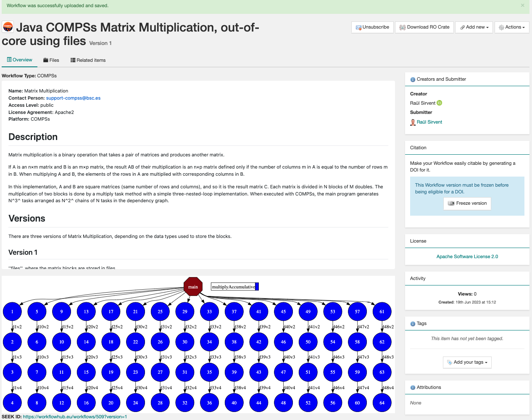Dismiss the upload success notification
Viewport: 532px width, 420px height.
pyautogui.click(x=523, y=5)
